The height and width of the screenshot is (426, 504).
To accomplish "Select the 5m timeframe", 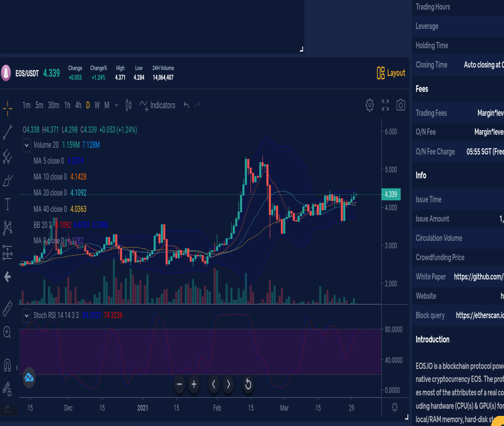I will pos(39,105).
